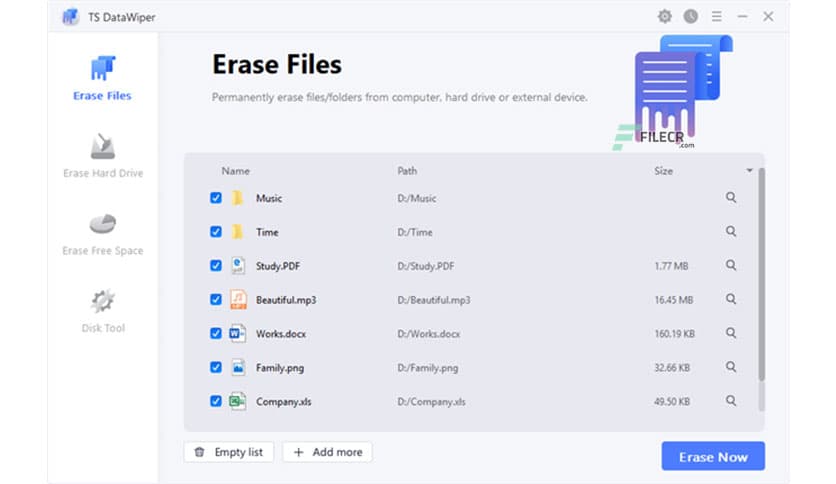The height and width of the screenshot is (484, 836).
Task: Click the magnifier icon for Family.png
Action: [x=731, y=367]
